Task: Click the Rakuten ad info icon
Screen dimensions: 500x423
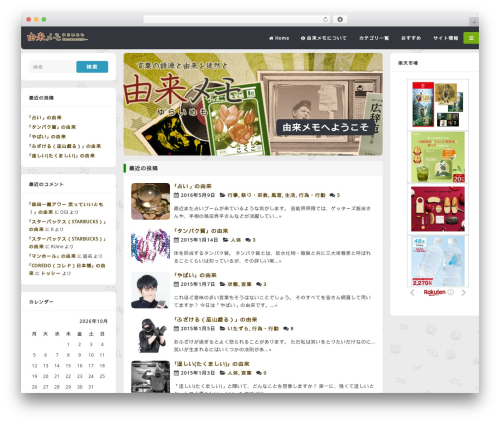Action: (451, 292)
